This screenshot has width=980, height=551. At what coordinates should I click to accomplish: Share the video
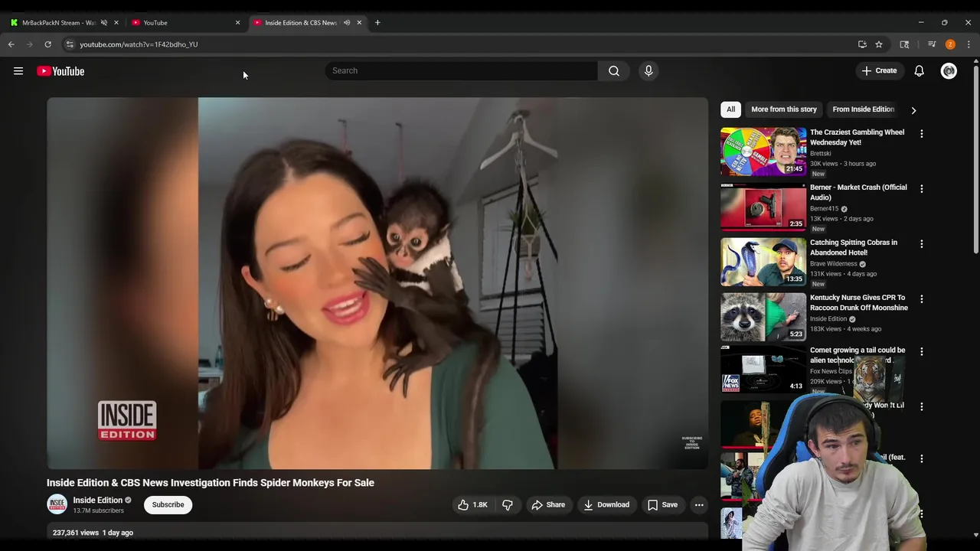[x=548, y=505]
